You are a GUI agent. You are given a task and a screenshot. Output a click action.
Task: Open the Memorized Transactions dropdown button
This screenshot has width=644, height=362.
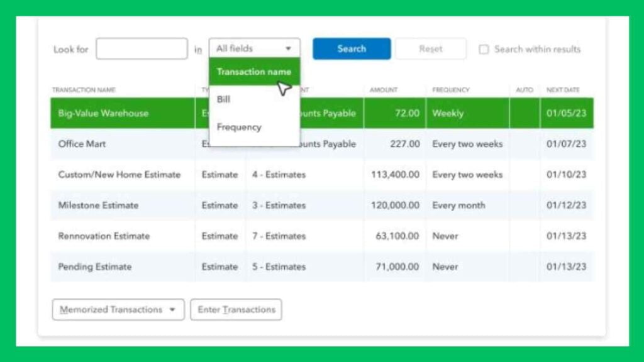118,310
